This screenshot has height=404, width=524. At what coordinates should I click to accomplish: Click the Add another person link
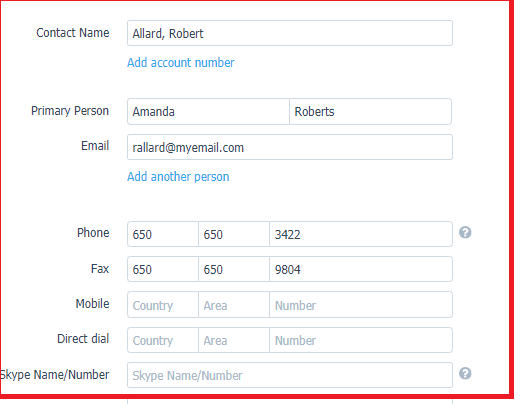coord(178,177)
